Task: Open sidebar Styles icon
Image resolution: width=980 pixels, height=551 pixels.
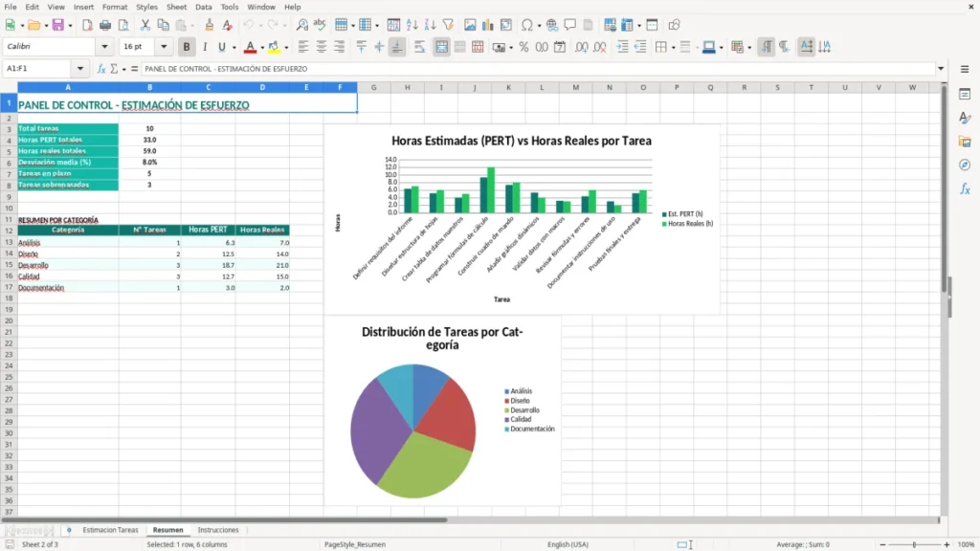Action: 965,118
